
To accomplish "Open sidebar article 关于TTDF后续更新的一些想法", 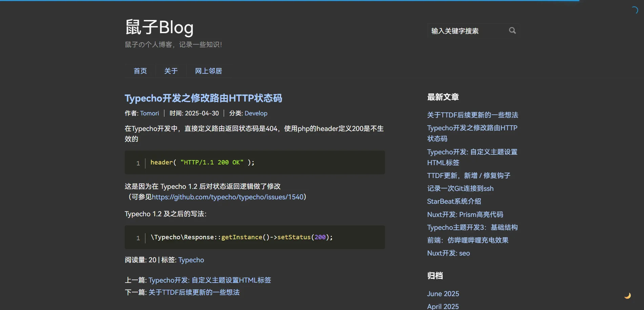I will tap(472, 115).
